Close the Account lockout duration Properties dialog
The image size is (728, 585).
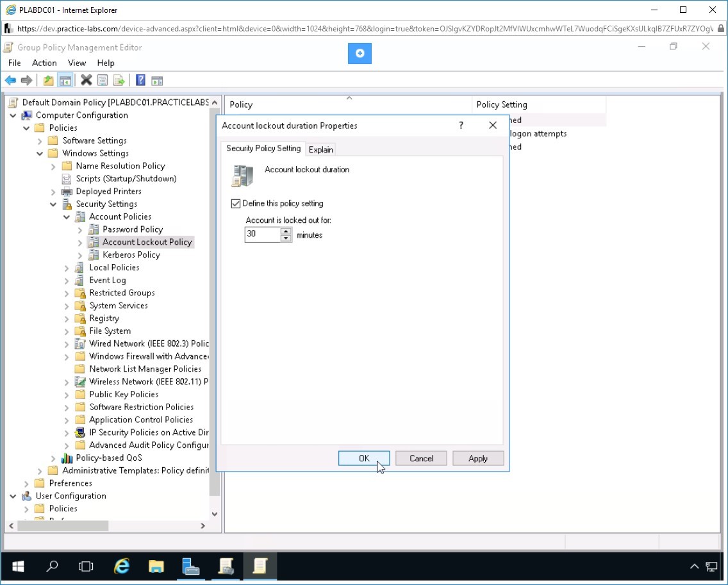tap(493, 126)
